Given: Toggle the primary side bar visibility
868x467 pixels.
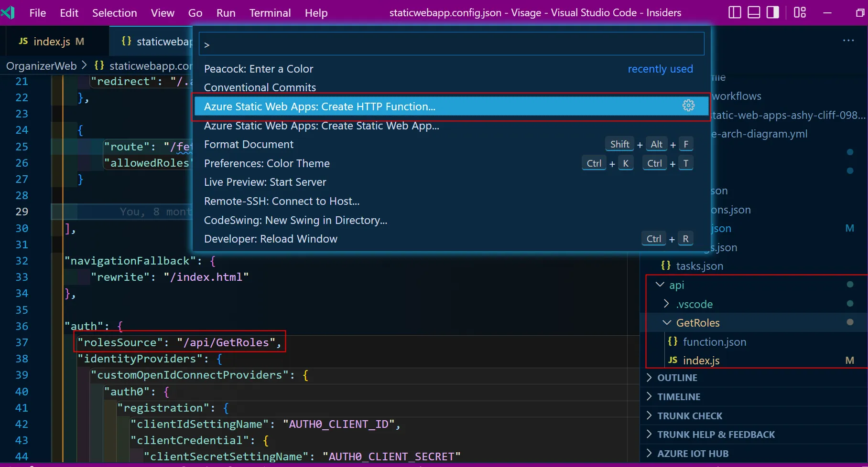Looking at the screenshot, I should tap(735, 12).
